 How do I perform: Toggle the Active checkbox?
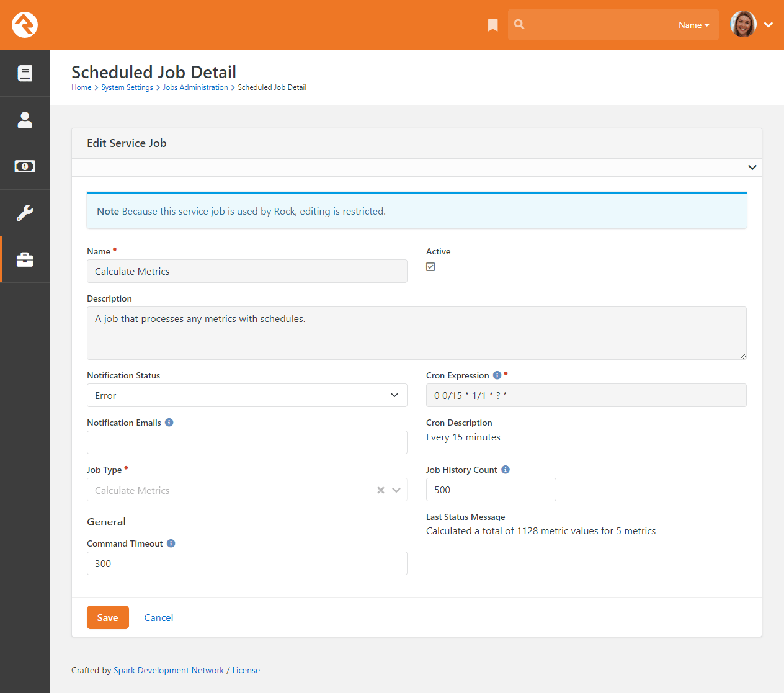(430, 267)
